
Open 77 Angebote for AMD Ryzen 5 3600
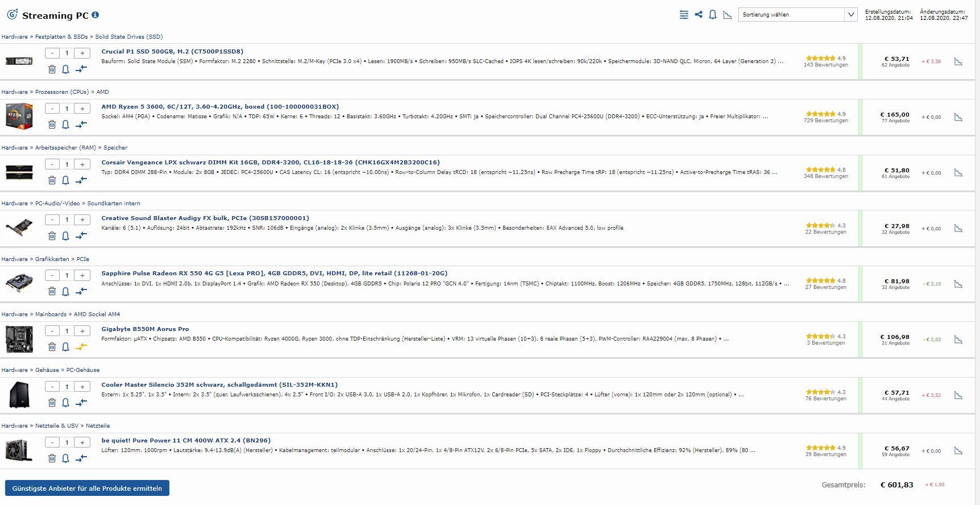[895, 121]
